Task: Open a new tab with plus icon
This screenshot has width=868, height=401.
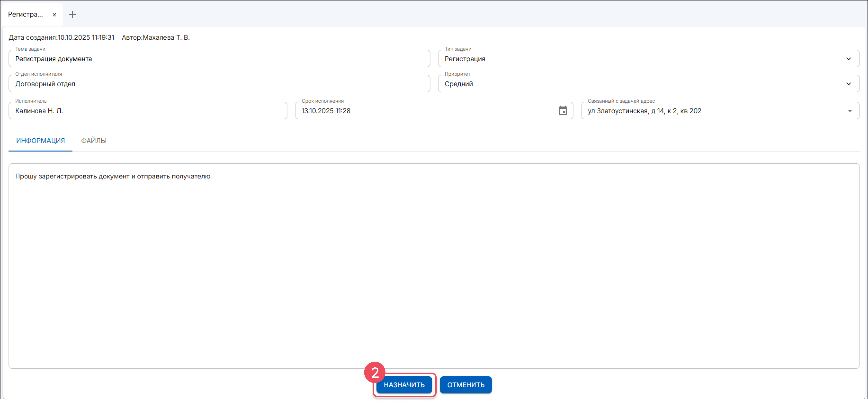Action: pyautogui.click(x=72, y=14)
